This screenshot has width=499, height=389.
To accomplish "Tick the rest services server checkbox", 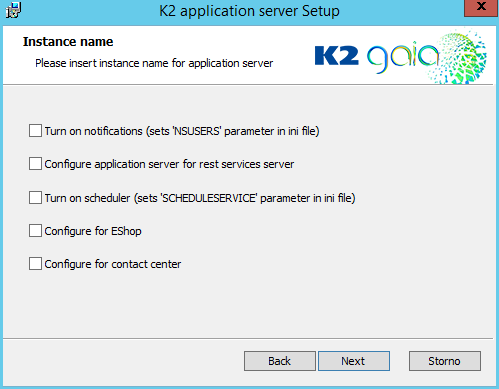I will click(x=35, y=164).
